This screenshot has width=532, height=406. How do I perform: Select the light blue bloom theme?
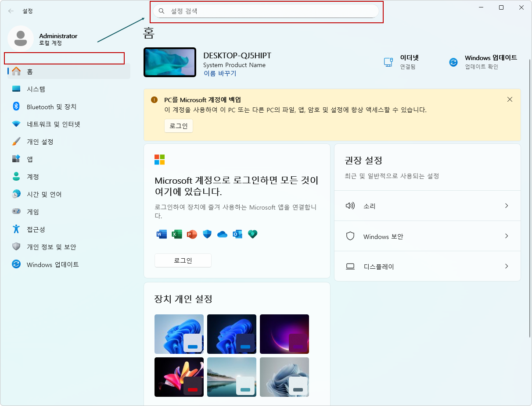(179, 334)
